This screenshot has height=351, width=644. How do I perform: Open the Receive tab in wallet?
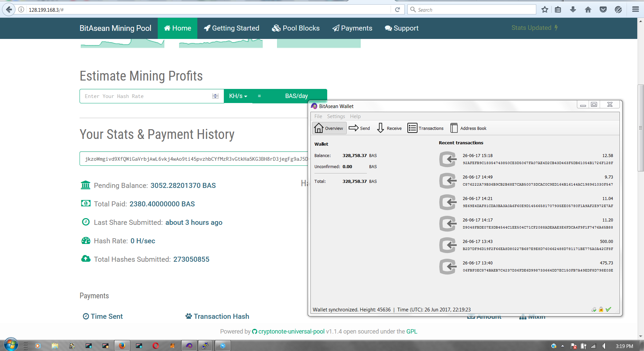tap(389, 128)
